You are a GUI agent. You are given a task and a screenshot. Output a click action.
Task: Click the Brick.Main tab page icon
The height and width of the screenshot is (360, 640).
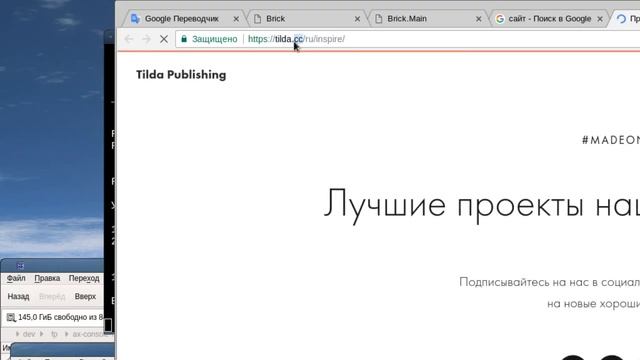tap(378, 19)
